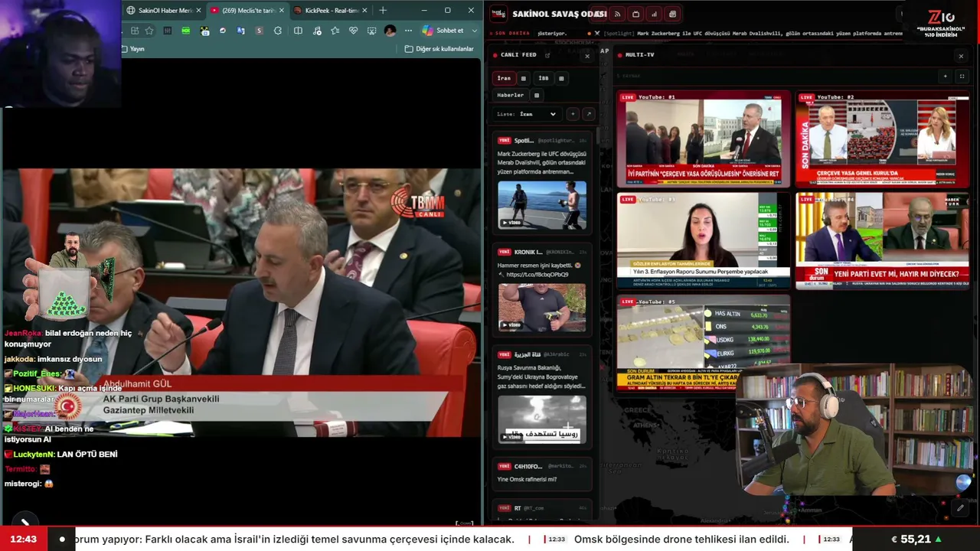The width and height of the screenshot is (980, 551).
Task: Play the Zuckerberg UFC training video
Action: [542, 205]
